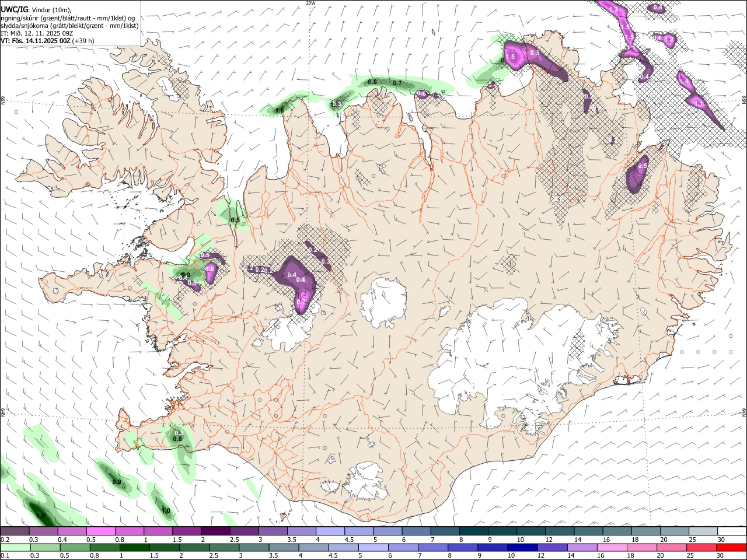Image resolution: width=747 pixels, height=560 pixels.
Task: Click the '20W' longitude label
Action: tap(310, 3)
